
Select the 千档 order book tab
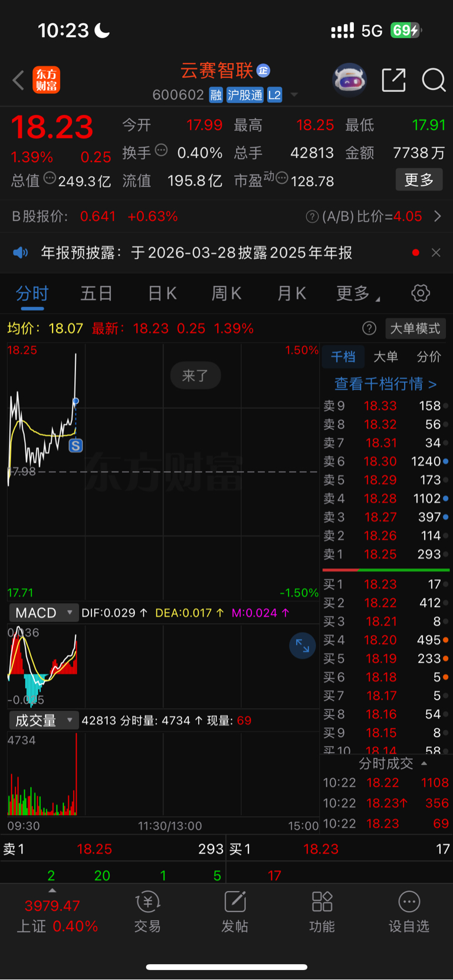pos(343,357)
